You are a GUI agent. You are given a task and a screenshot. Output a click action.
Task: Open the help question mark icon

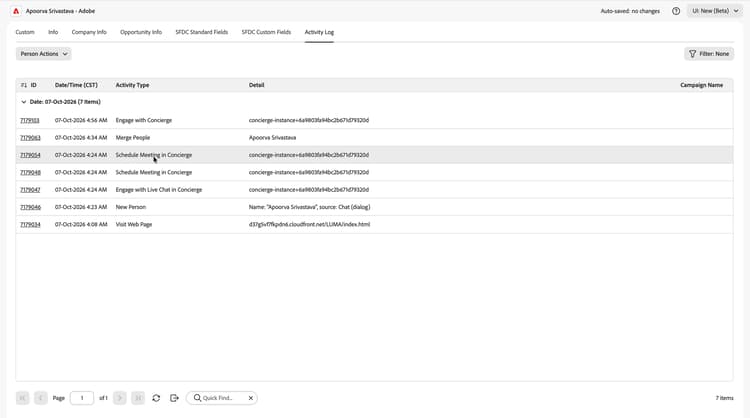click(x=676, y=11)
